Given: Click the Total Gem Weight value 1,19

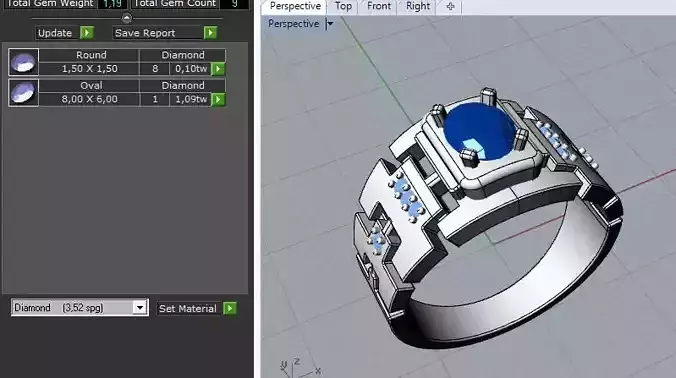Looking at the screenshot, I should 112,4.
